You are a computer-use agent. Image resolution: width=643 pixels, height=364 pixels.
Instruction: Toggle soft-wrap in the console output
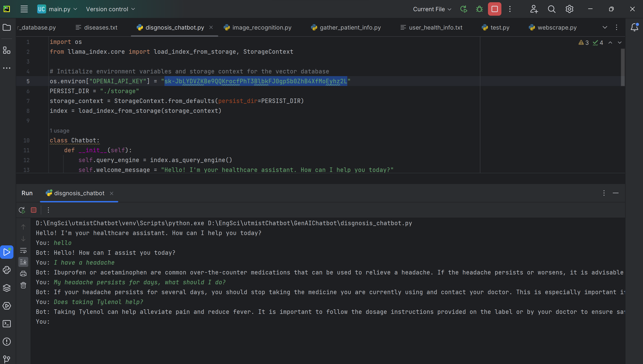click(23, 251)
